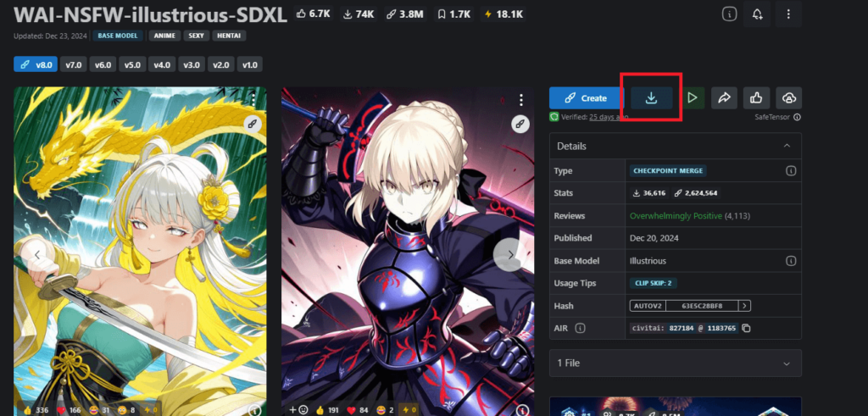Click the 6.7K likes counter
The height and width of the screenshot is (416, 868).
tap(314, 14)
